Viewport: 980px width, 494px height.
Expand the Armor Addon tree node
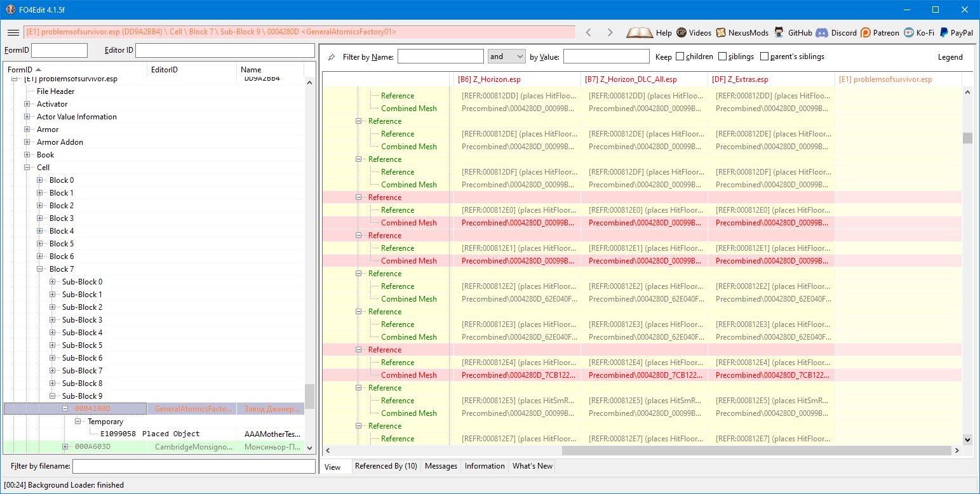tap(27, 142)
